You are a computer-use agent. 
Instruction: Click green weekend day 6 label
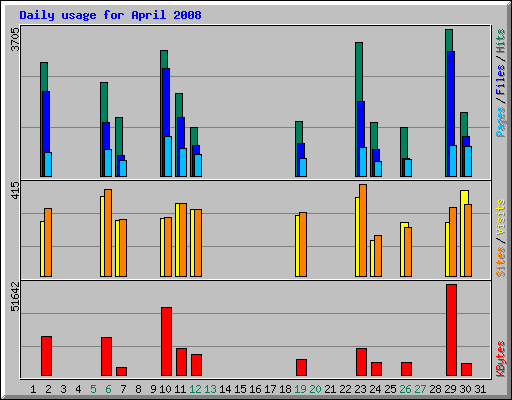[x=108, y=389]
